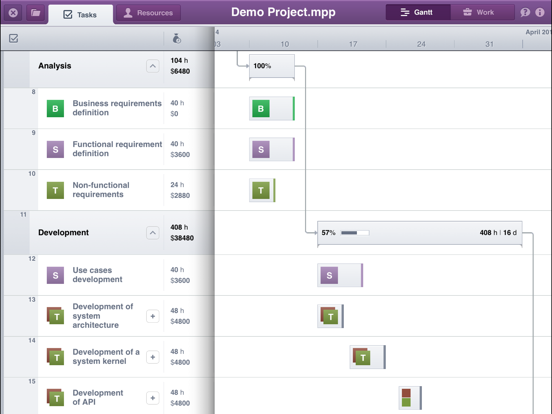Image resolution: width=552 pixels, height=414 pixels.
Task: Collapse the Development task group
Action: pos(152,233)
